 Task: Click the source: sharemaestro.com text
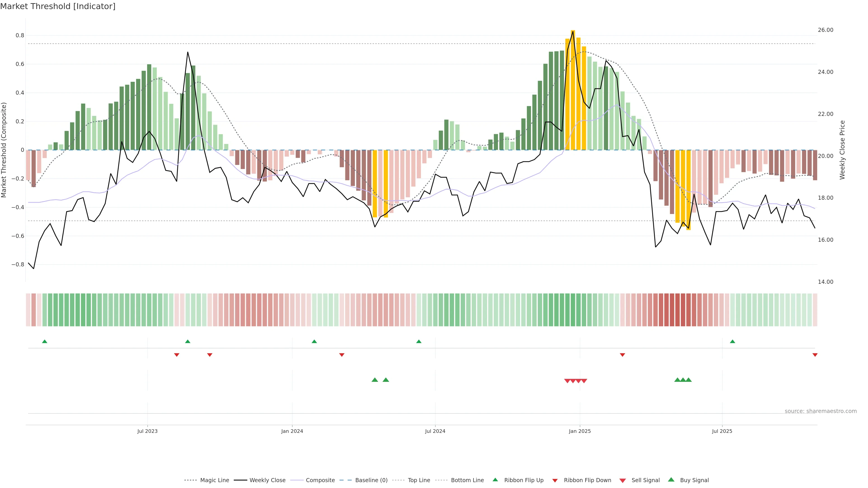[821, 411]
